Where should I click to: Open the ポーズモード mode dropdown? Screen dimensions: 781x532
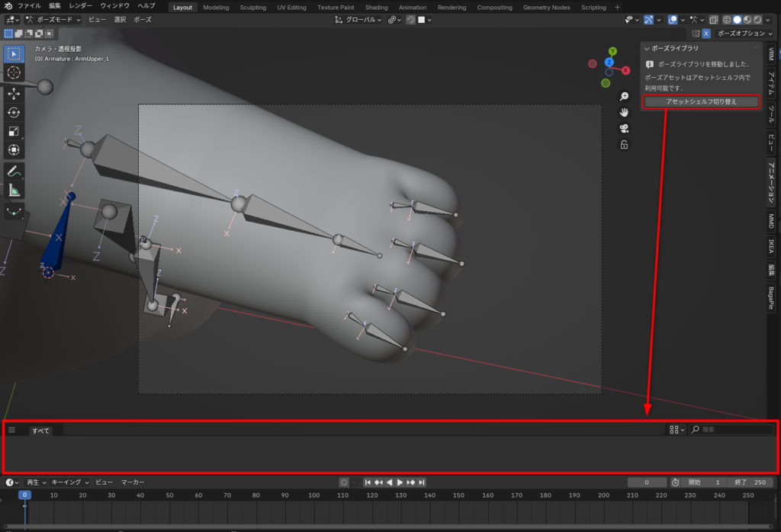55,19
